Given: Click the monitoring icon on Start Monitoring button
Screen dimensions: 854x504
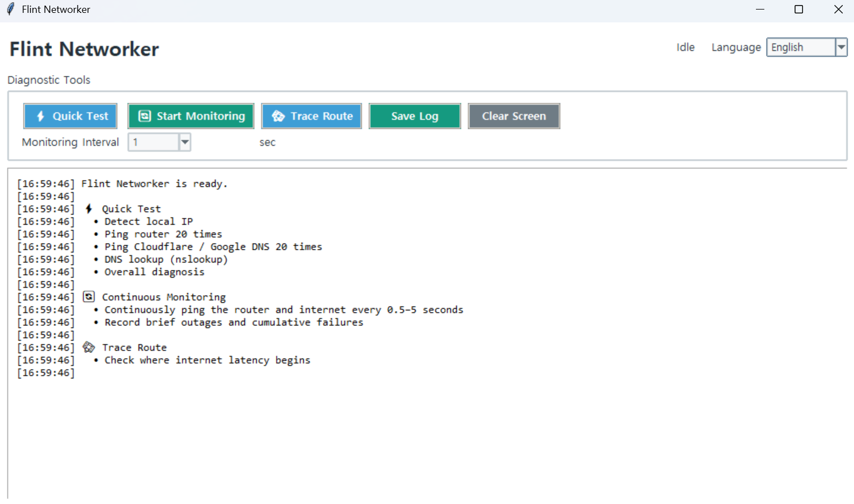Looking at the screenshot, I should (x=145, y=116).
